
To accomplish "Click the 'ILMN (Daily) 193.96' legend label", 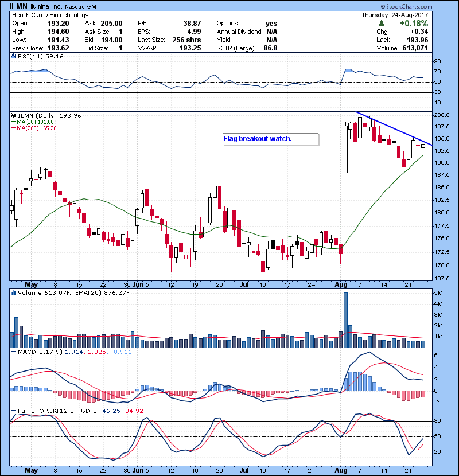I will [x=49, y=115].
